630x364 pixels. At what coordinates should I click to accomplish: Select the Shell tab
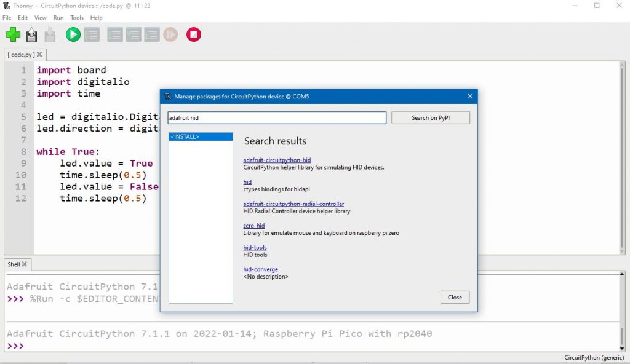click(x=14, y=264)
